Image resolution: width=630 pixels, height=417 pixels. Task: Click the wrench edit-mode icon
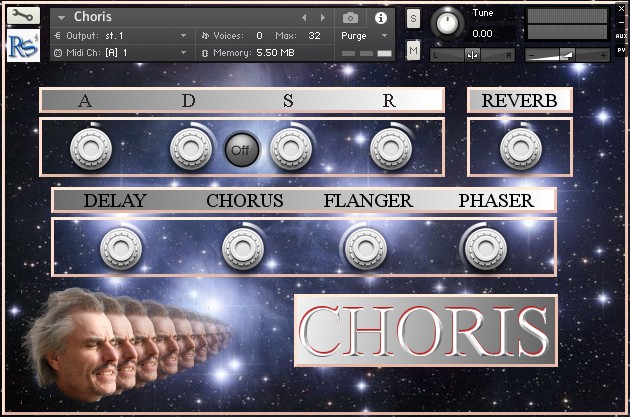[x=22, y=17]
